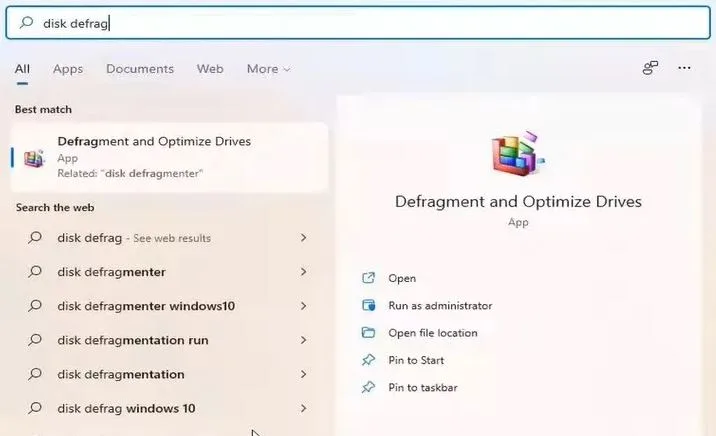Screen dimensions: 716x436
Task: Click the Open arrow-box icon
Action: [x=369, y=278]
